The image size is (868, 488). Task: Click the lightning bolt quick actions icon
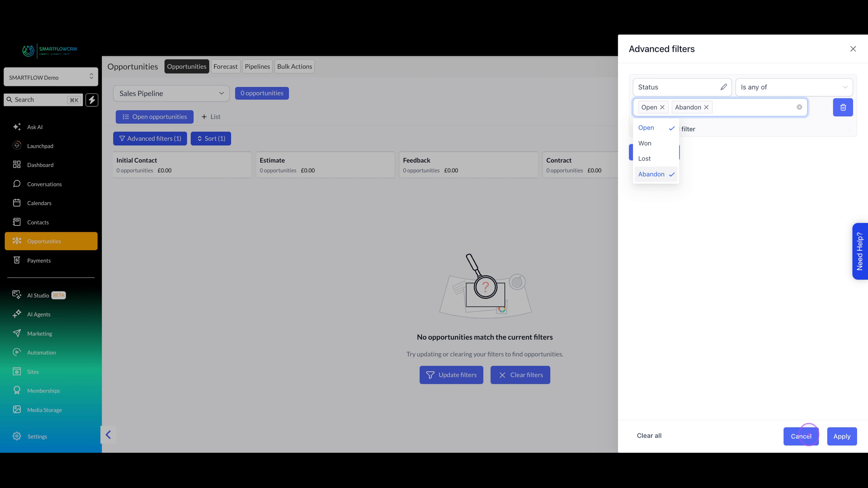92,100
